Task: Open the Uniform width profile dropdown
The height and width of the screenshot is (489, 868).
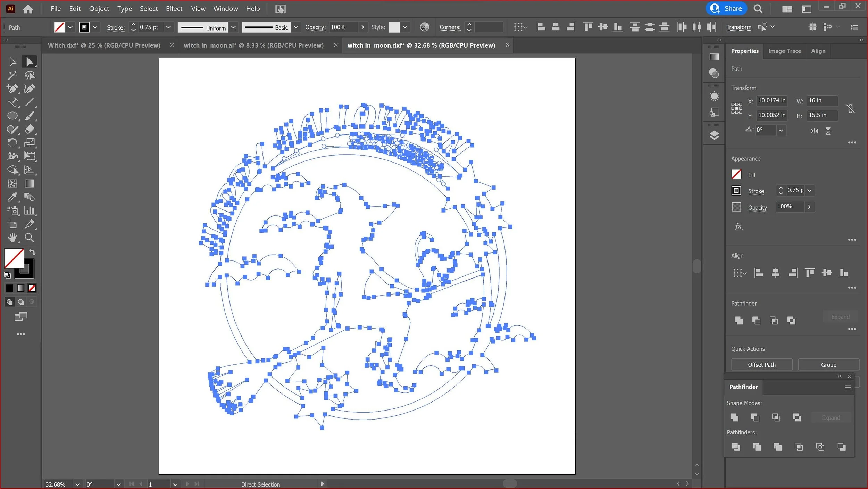Action: tap(233, 27)
